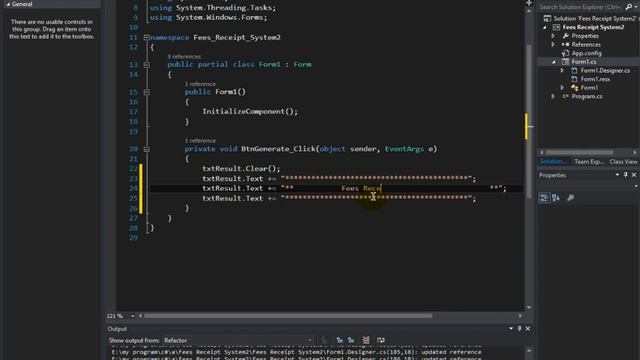Click the Program.cs C# file icon

[565, 97]
